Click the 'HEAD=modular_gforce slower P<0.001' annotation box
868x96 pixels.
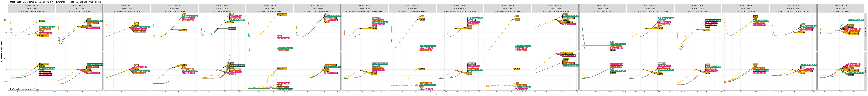[x=24, y=89]
